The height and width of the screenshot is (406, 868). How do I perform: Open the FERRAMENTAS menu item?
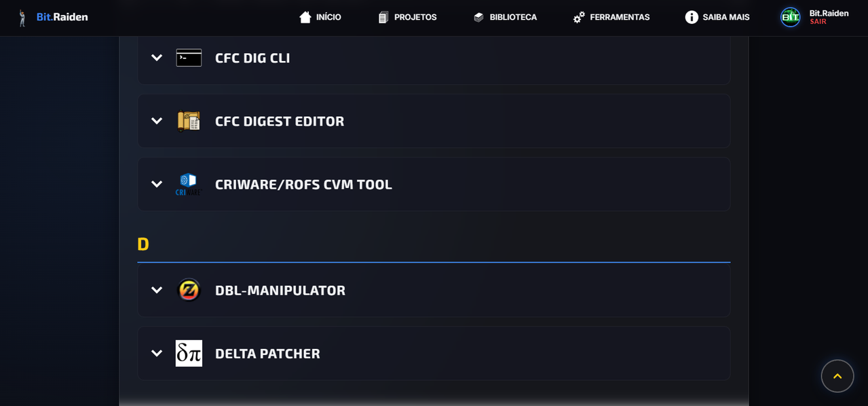611,17
